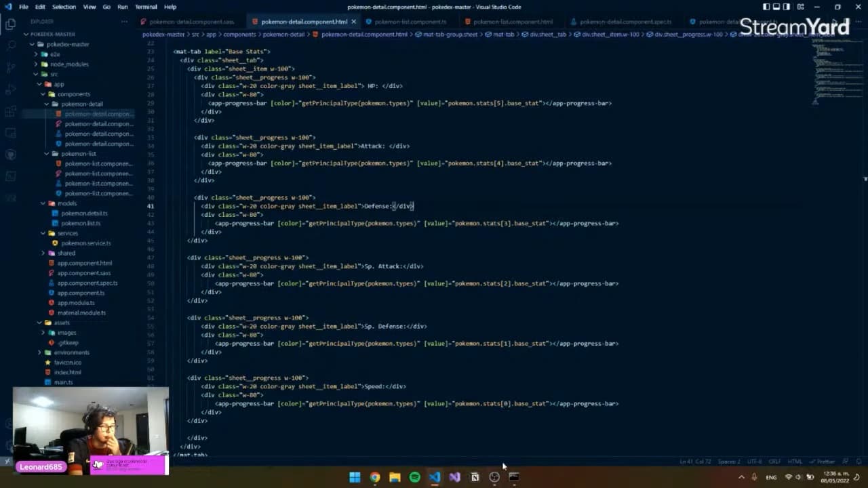Collapse the pokemon-list folder
This screenshot has height=488, width=868.
coord(79,154)
